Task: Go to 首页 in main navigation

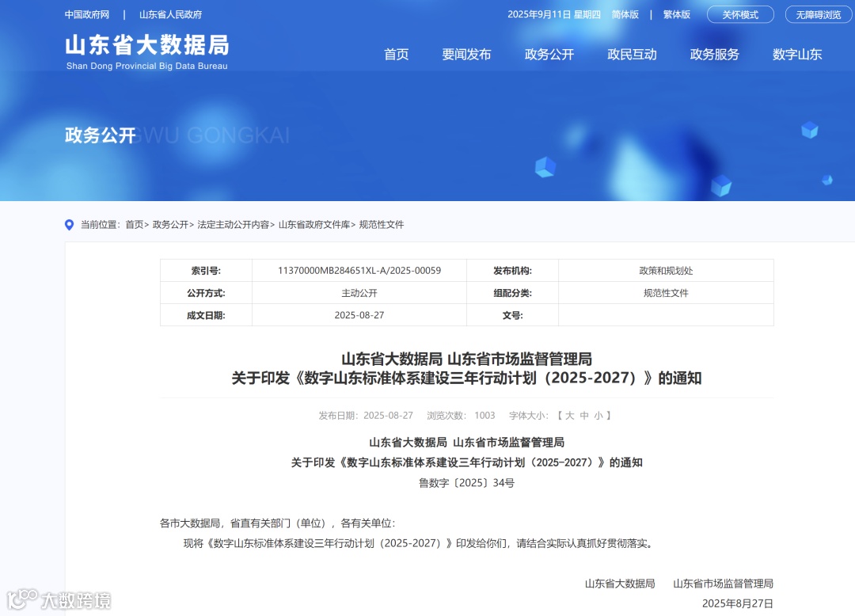Action: coord(397,55)
